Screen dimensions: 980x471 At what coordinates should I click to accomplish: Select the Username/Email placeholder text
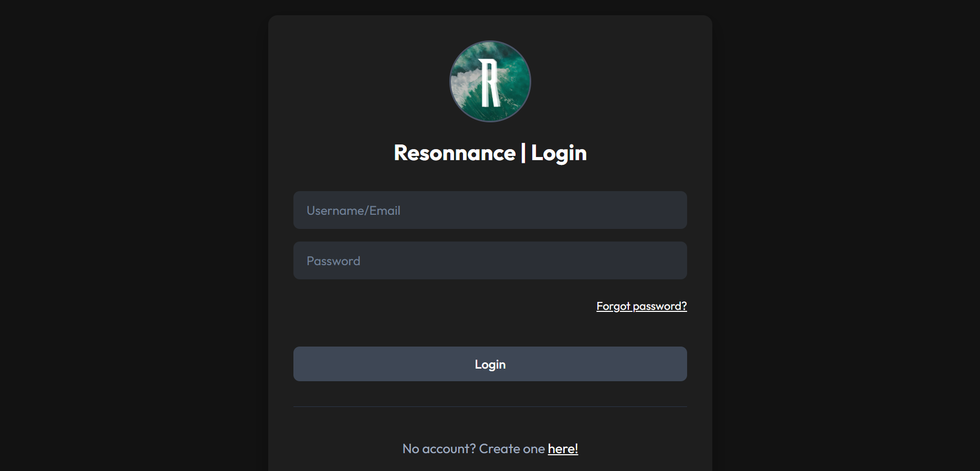point(353,211)
